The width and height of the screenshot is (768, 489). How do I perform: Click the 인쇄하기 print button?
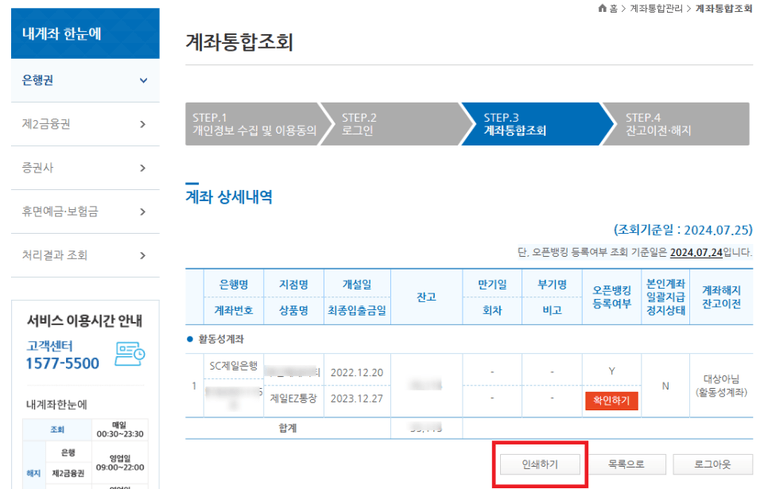[540, 465]
